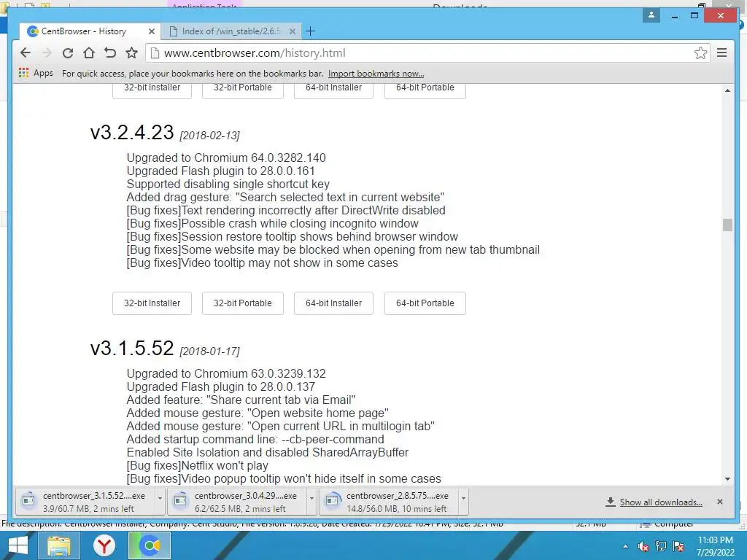This screenshot has width=747, height=560.
Task: Dismiss the downloads bar
Action: (x=720, y=502)
